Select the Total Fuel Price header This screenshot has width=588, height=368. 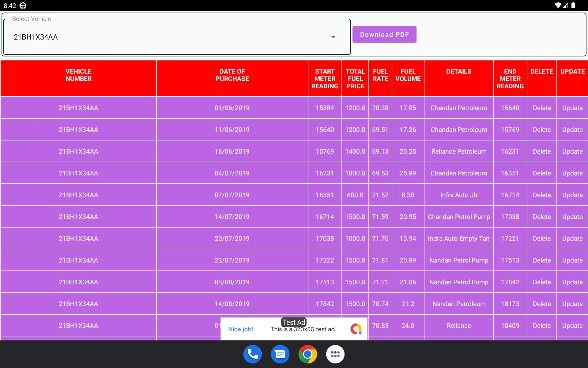point(355,79)
